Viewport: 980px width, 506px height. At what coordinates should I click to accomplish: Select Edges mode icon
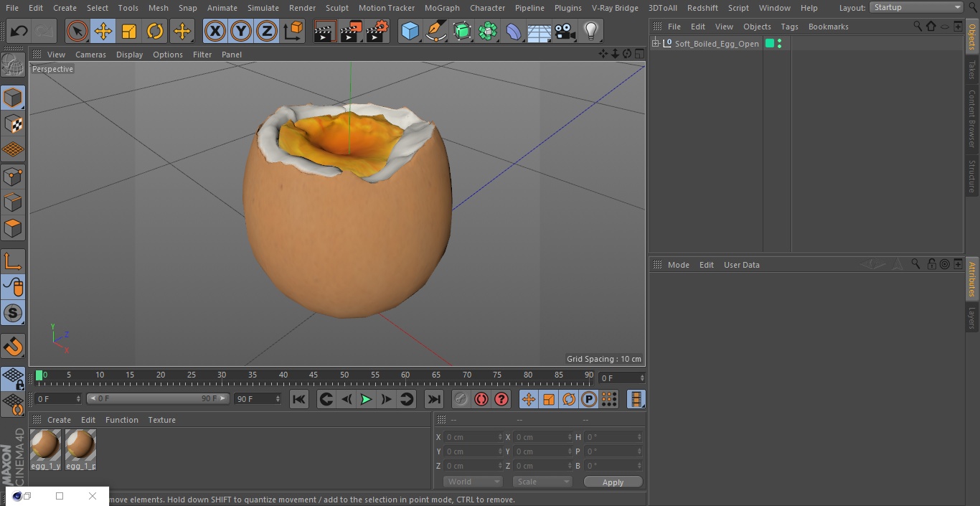[13, 202]
